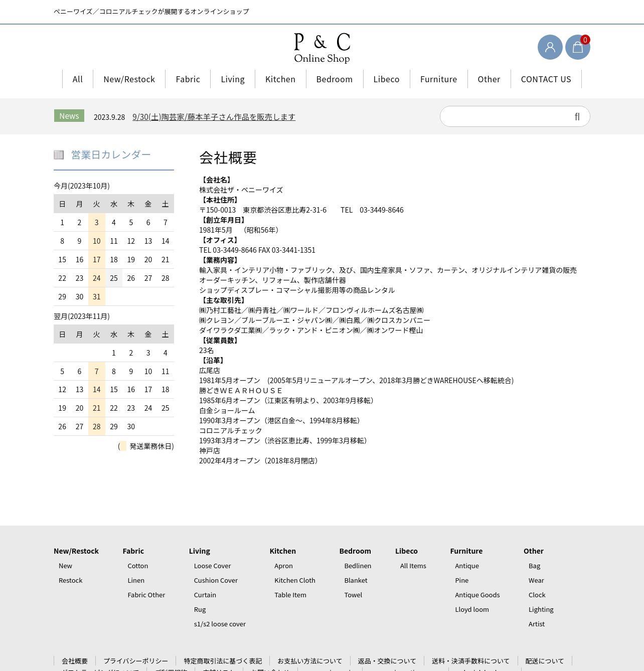Select October 3 on the calendar
Image resolution: width=644 pixels, height=671 pixels.
tap(97, 223)
